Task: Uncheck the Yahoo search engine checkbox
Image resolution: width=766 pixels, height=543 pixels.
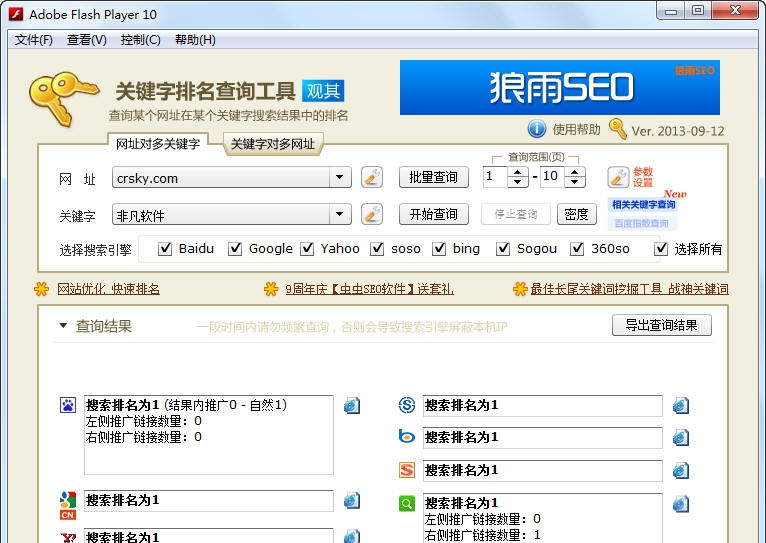Action: pos(307,249)
